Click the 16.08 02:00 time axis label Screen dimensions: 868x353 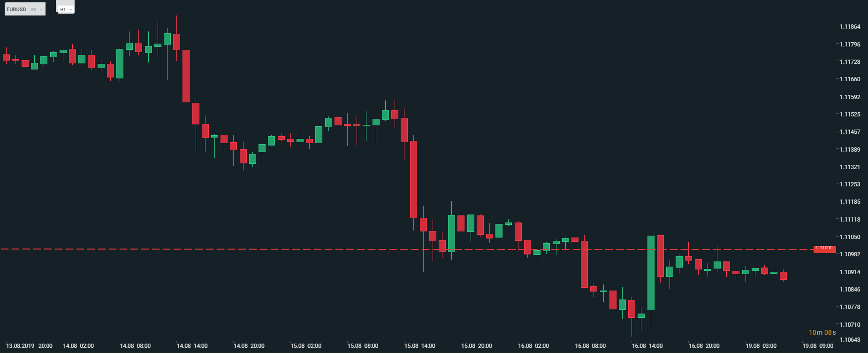[x=533, y=346]
